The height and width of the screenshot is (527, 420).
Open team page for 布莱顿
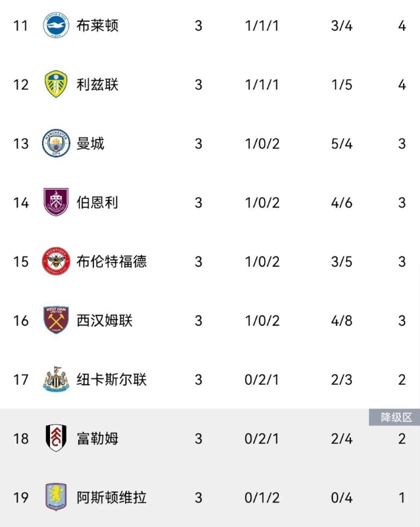pos(97,26)
